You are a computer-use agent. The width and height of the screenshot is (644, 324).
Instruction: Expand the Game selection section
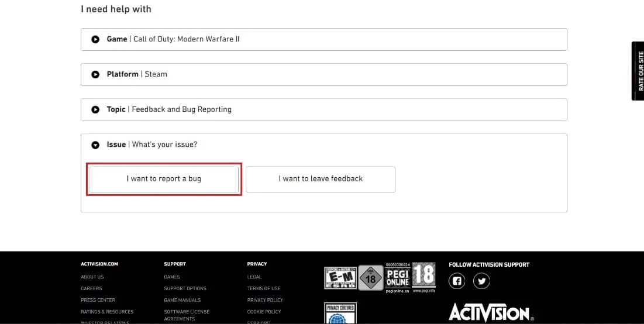click(323, 39)
